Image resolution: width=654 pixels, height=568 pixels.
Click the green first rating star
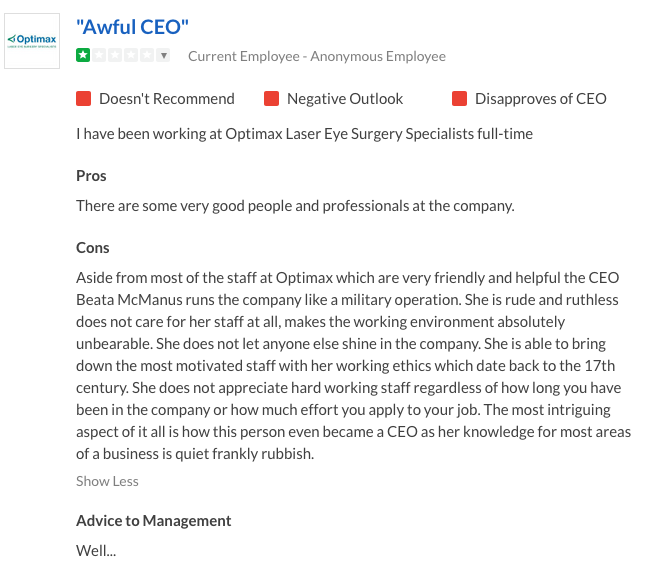83,55
